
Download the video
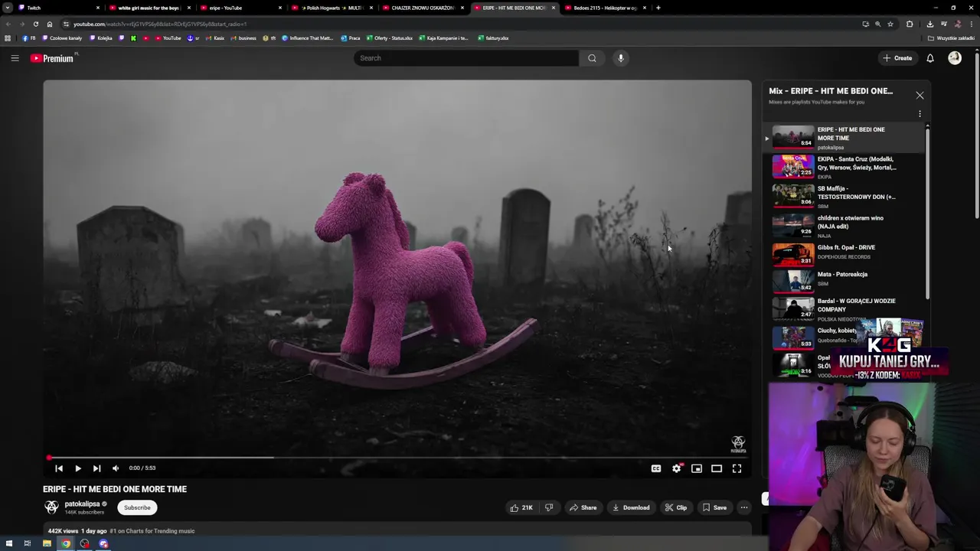tap(631, 507)
